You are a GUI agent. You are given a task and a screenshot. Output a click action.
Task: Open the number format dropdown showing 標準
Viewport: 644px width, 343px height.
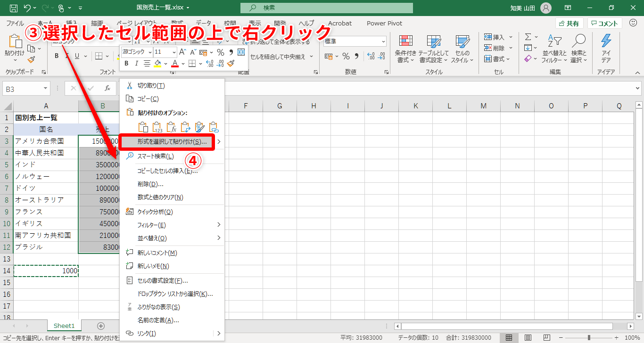[x=382, y=41]
